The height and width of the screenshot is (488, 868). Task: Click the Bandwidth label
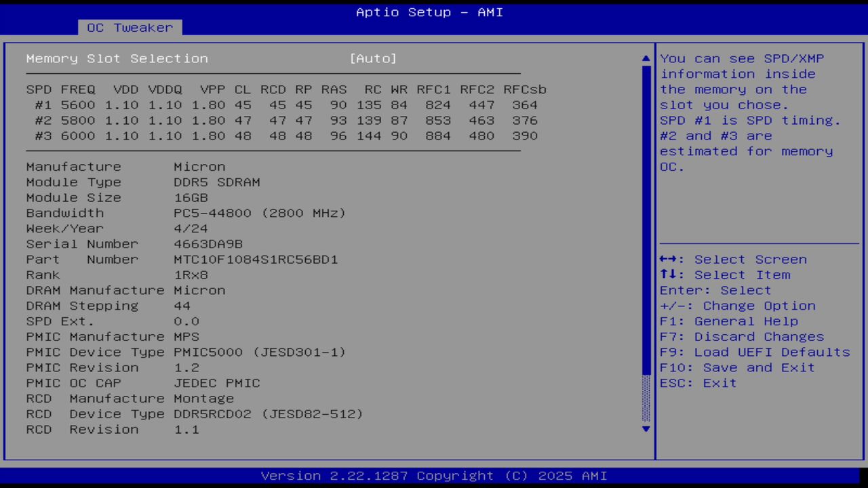[x=65, y=213]
